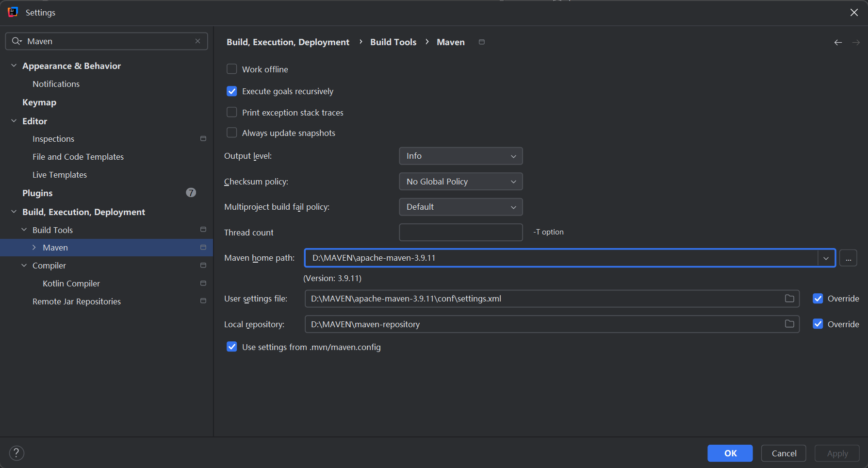Collapse the Build Tools node
Image resolution: width=868 pixels, height=468 pixels.
click(x=24, y=230)
